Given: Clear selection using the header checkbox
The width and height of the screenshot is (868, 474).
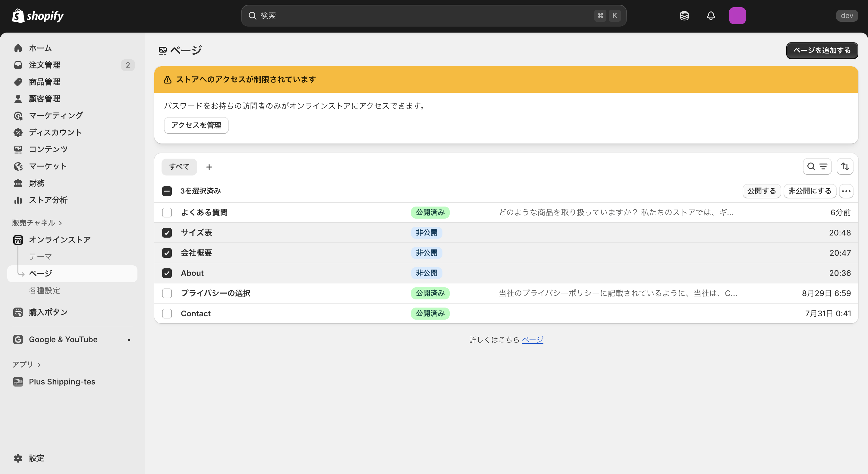Looking at the screenshot, I should pyautogui.click(x=167, y=191).
